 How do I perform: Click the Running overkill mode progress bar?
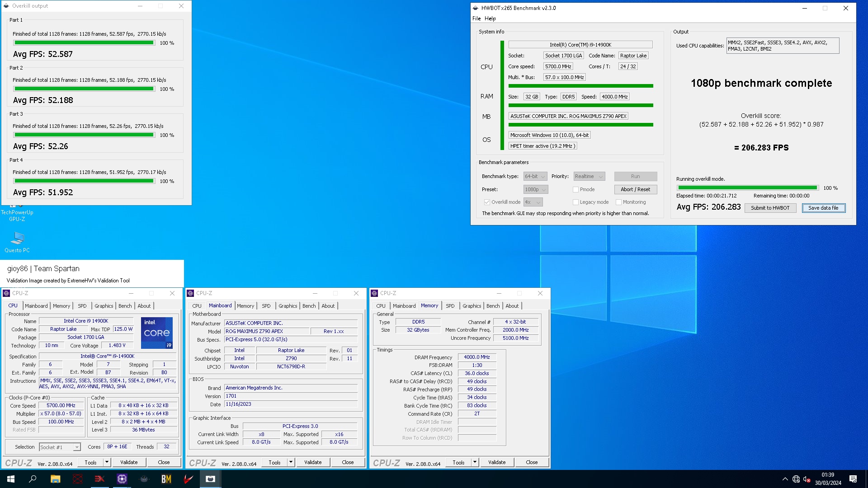point(748,188)
